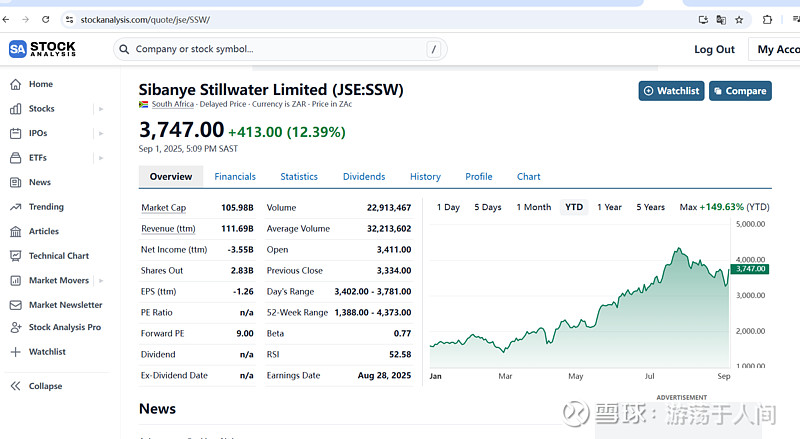Click the Stock Analysis SA logo
The image size is (800, 439).
click(42, 49)
